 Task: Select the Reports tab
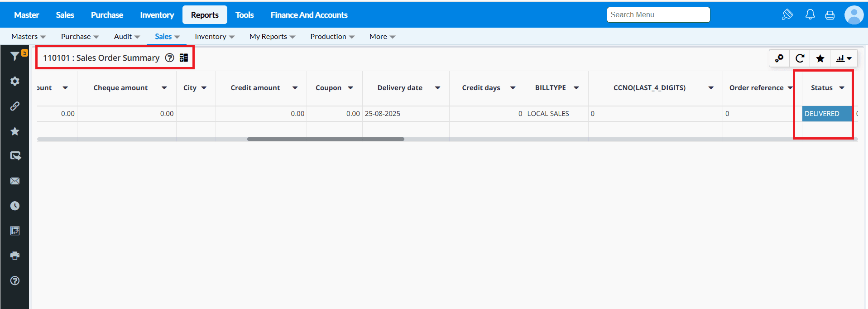coord(205,15)
